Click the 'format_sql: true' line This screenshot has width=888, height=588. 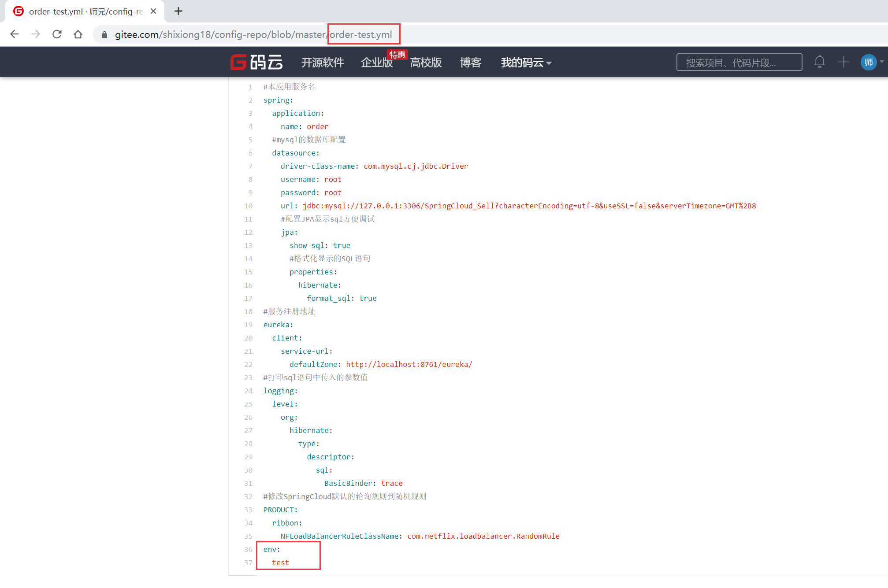(x=342, y=299)
